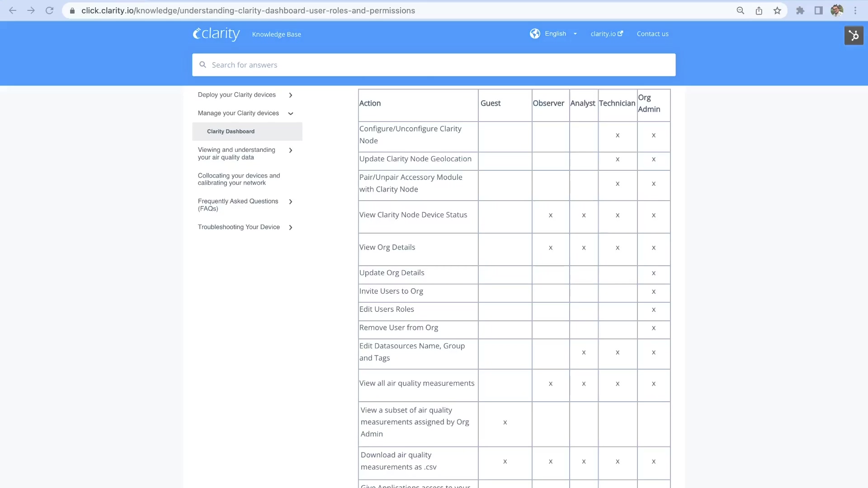Open the Chrome three-dot menu
Screen dimensions: 868x488
[x=855, y=10]
